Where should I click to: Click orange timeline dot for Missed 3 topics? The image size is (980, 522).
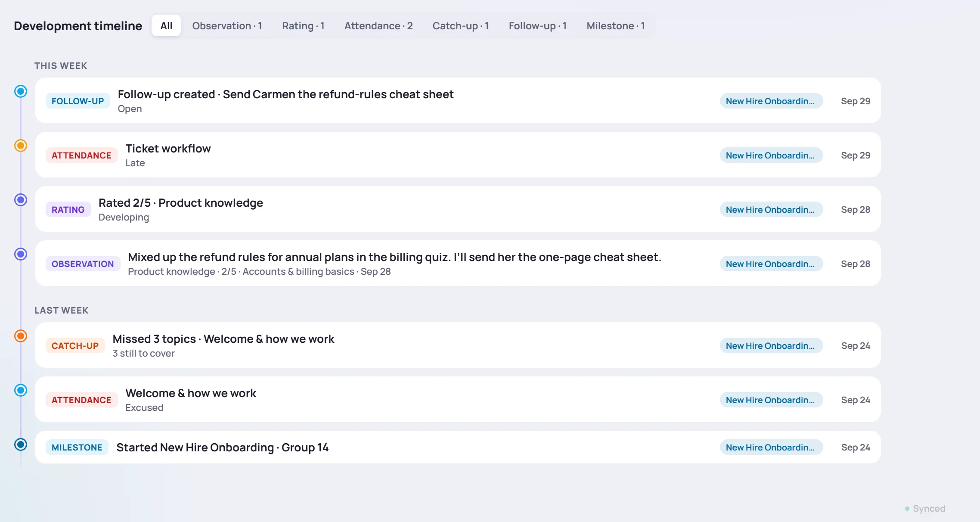(21, 336)
